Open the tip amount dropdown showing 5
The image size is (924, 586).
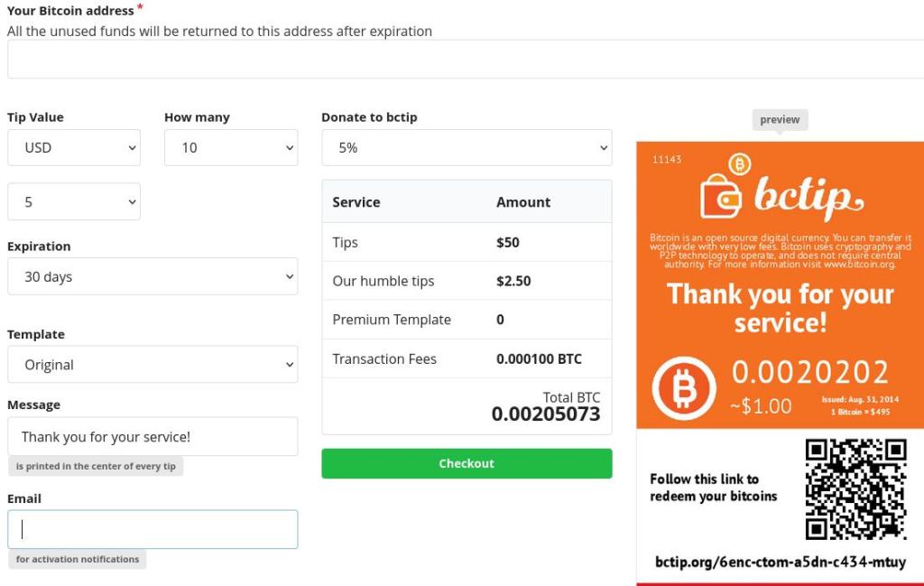pyautogui.click(x=74, y=200)
